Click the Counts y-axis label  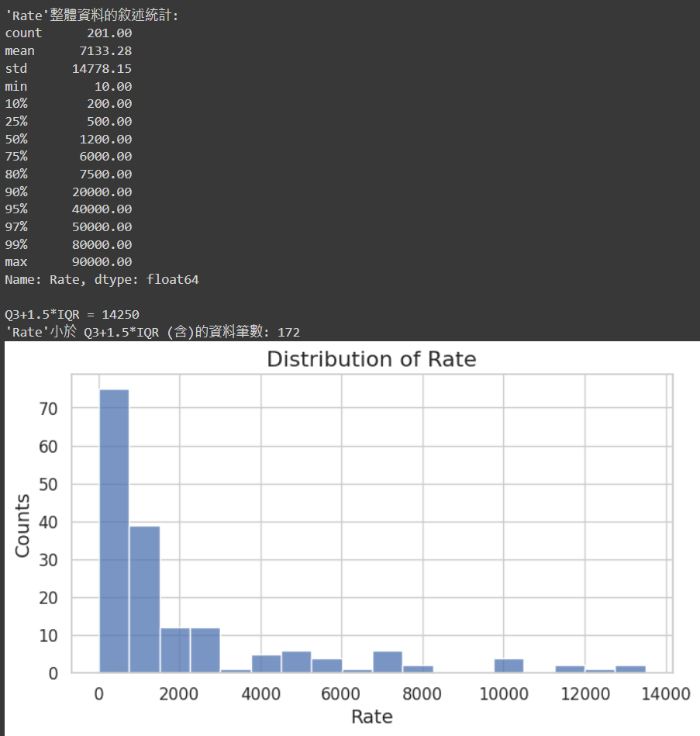[22, 526]
